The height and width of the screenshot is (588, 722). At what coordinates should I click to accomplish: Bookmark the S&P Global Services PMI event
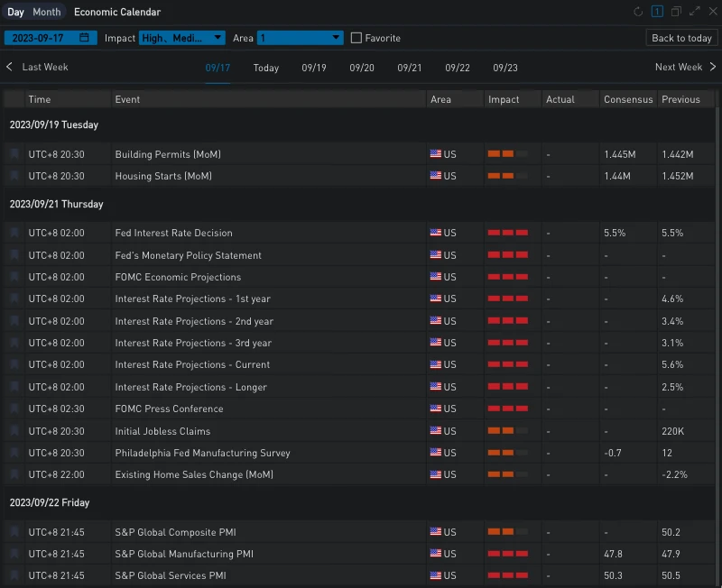[x=14, y=575]
